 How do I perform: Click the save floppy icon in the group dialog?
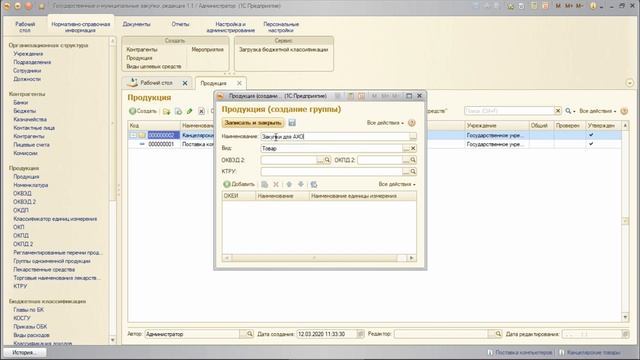[x=292, y=123]
